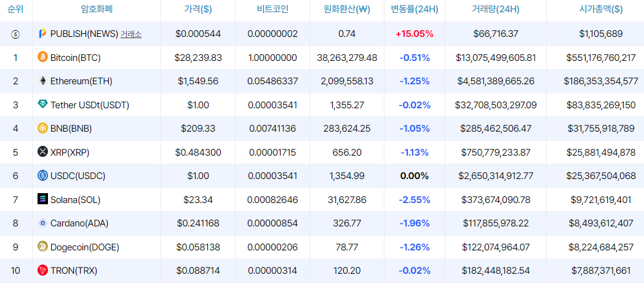
Task: Click the XRP black logo icon
Action: pyautogui.click(x=42, y=152)
